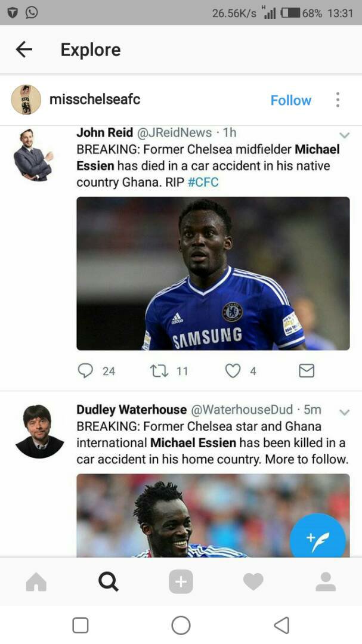Tap the back arrow next to Explore
The height and width of the screenshot is (644, 362).
click(x=24, y=49)
